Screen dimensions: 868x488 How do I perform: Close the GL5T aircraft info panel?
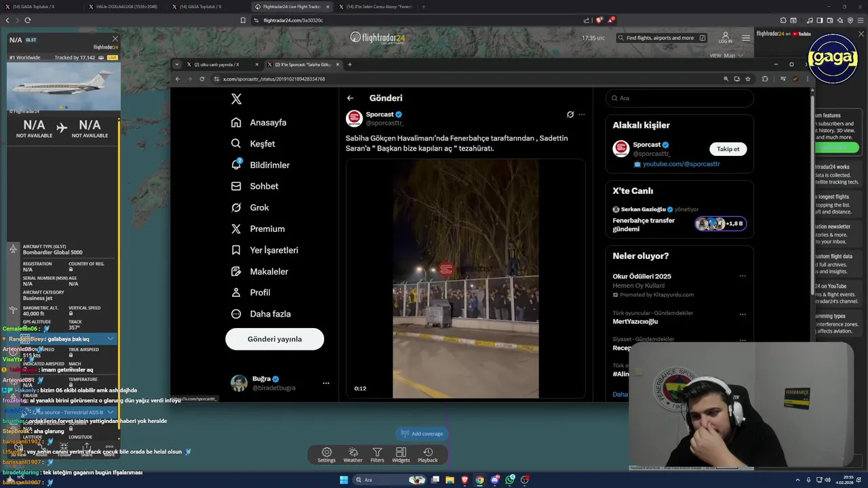click(115, 39)
